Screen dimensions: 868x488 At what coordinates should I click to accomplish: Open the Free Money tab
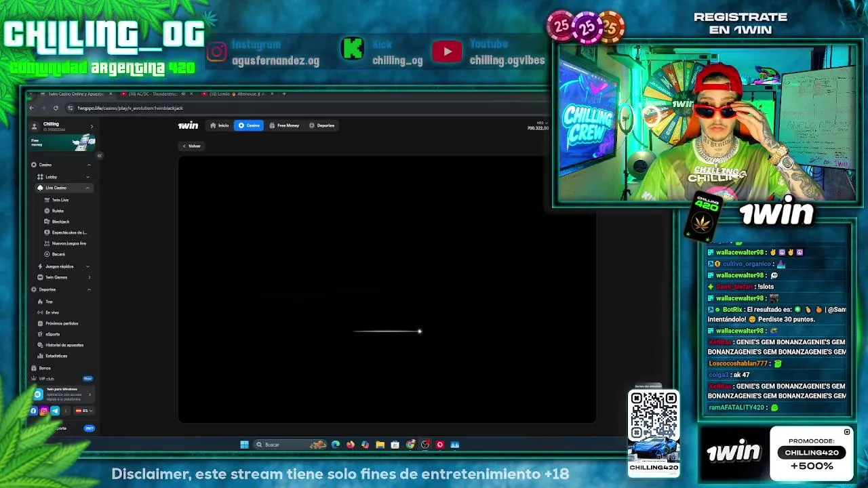point(284,125)
